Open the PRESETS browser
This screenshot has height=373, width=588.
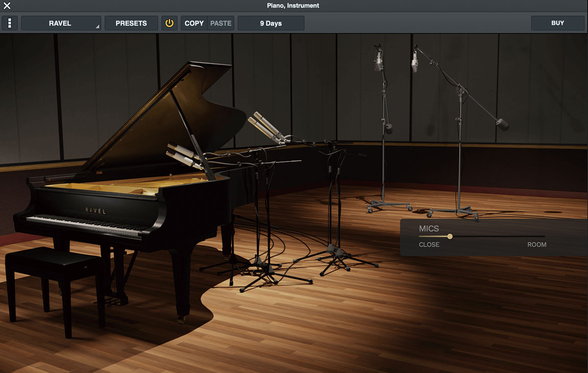click(131, 23)
